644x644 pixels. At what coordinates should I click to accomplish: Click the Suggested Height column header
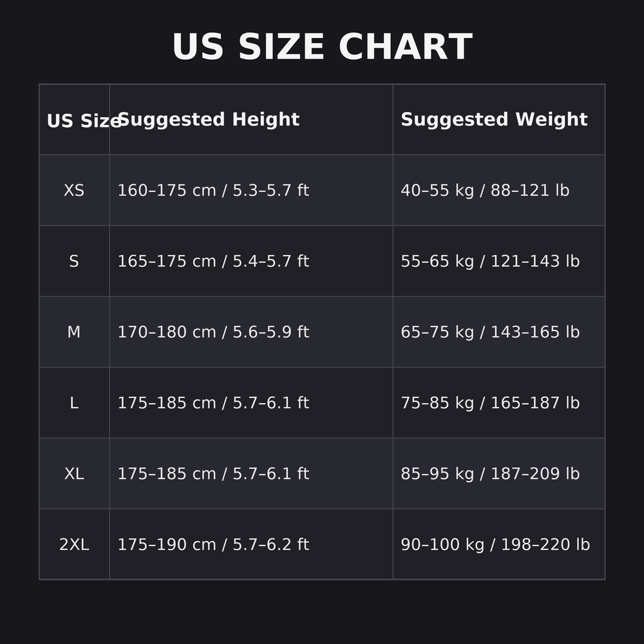tap(209, 120)
